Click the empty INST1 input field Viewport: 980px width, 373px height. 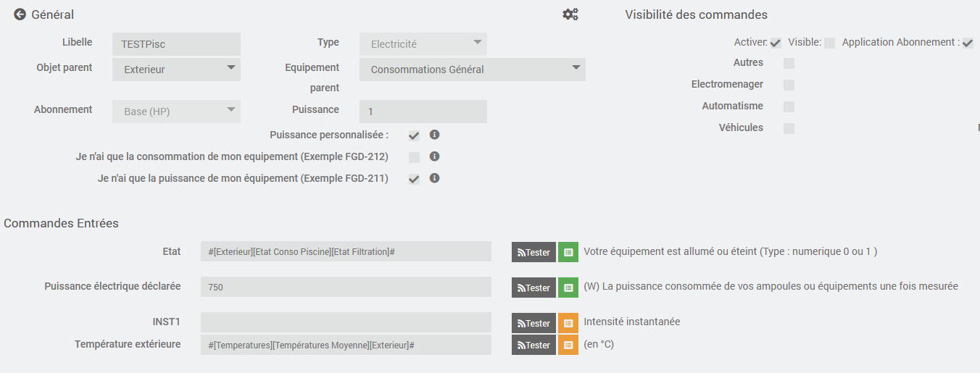click(346, 323)
